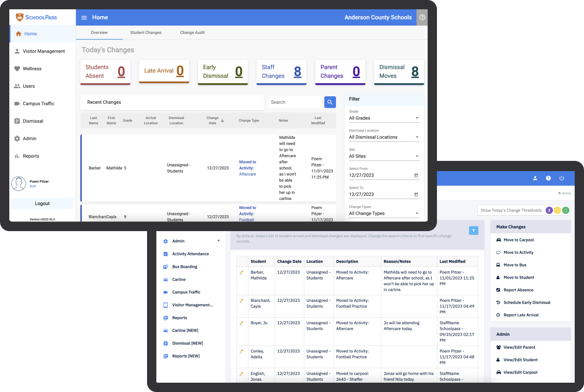Expand the All Grades dropdown
Image resolution: width=584 pixels, height=392 pixels.
[384, 118]
